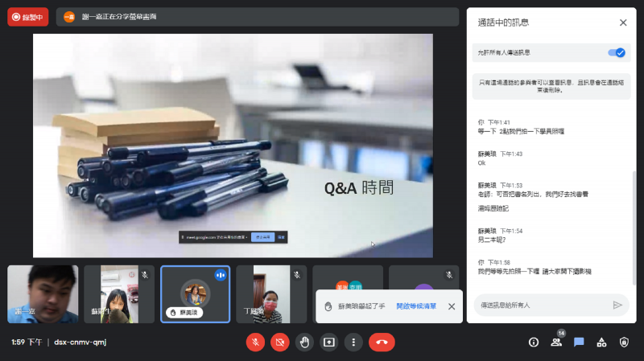Select 丁鳳蓮 masked participant tile
Screen dimensions: 644x361
tap(271, 294)
